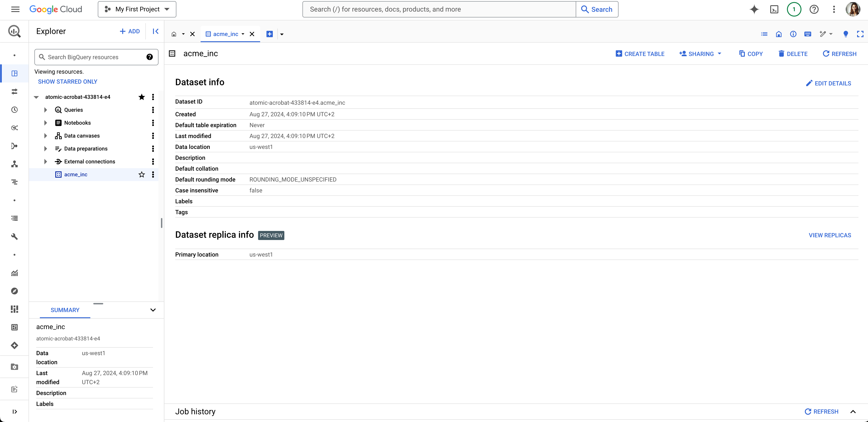Open the home tab
The image size is (868, 422).
click(x=174, y=34)
